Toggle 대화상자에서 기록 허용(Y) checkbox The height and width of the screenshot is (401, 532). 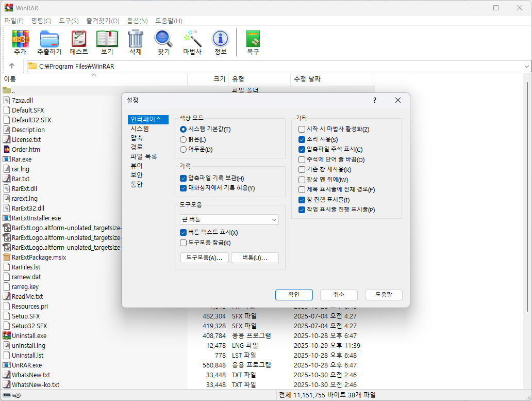click(183, 188)
